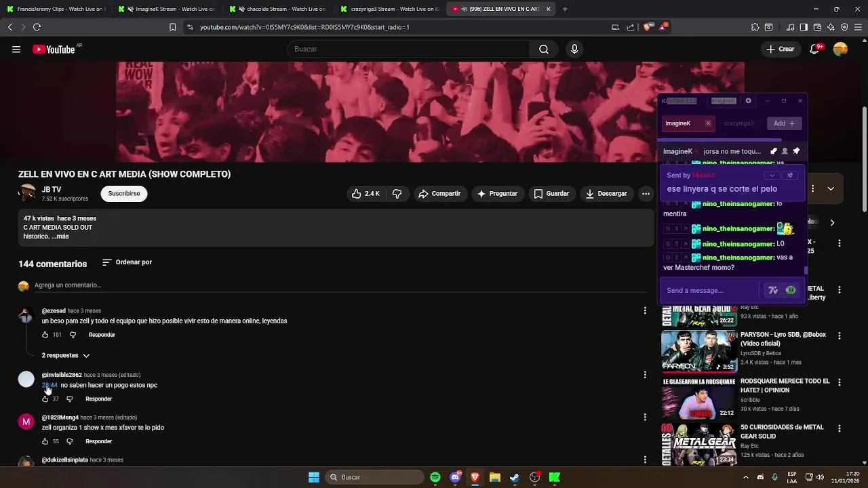Open emote picker in chat message box
This screenshot has height=488, width=868.
click(791, 290)
